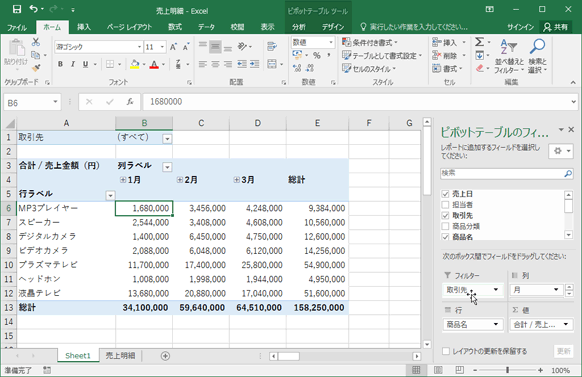Click the decrease indent icon

(x=242, y=64)
